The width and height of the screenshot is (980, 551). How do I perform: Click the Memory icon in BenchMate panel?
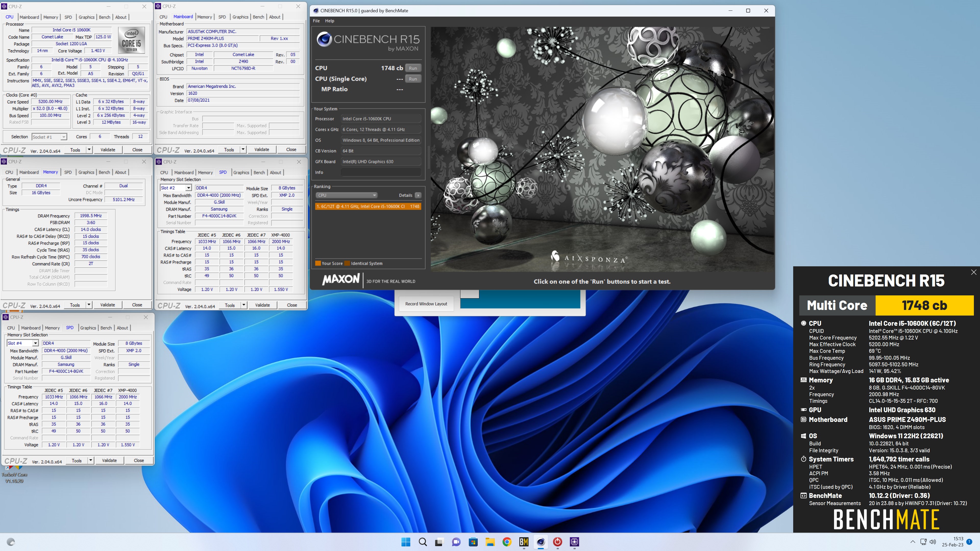[803, 380]
